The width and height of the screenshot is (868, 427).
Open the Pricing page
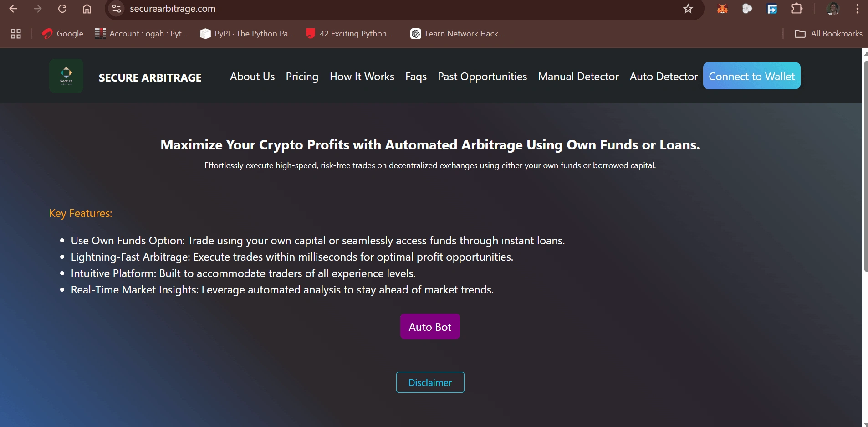point(302,77)
